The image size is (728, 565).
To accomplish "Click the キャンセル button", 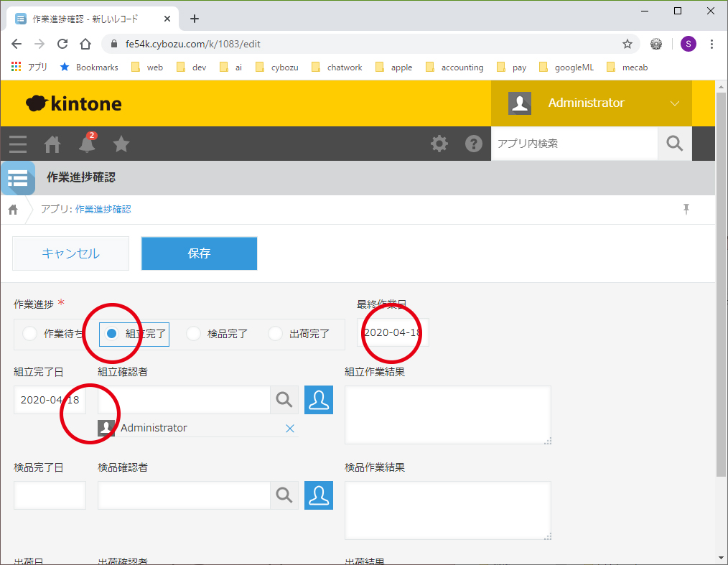I will pos(70,253).
